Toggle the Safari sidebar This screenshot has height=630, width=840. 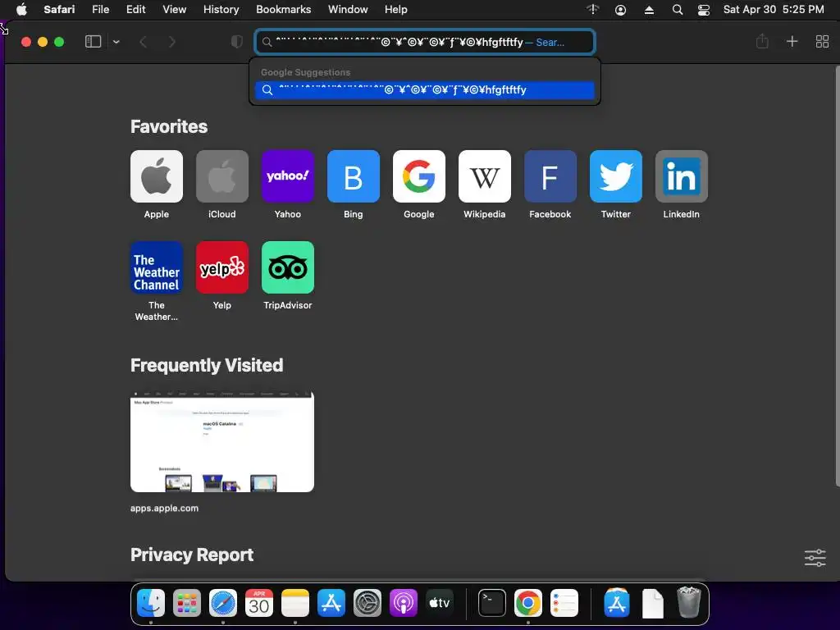[94, 41]
